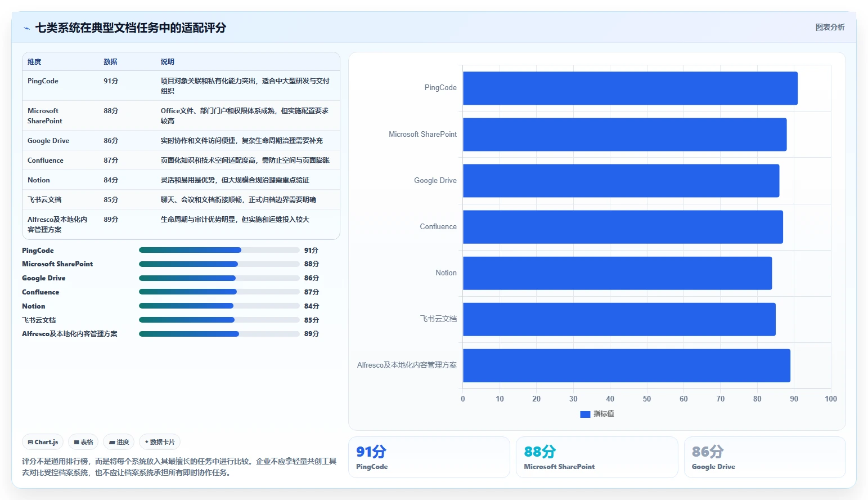Toggle the 指标值 legend swatch
Screen dimensions: 868x500
pos(585,414)
